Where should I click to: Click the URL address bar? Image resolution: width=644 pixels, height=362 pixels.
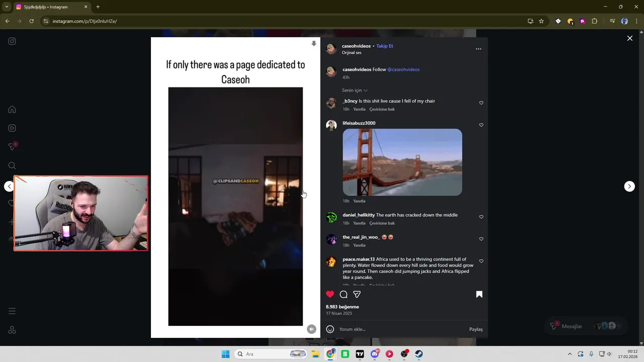point(282,21)
